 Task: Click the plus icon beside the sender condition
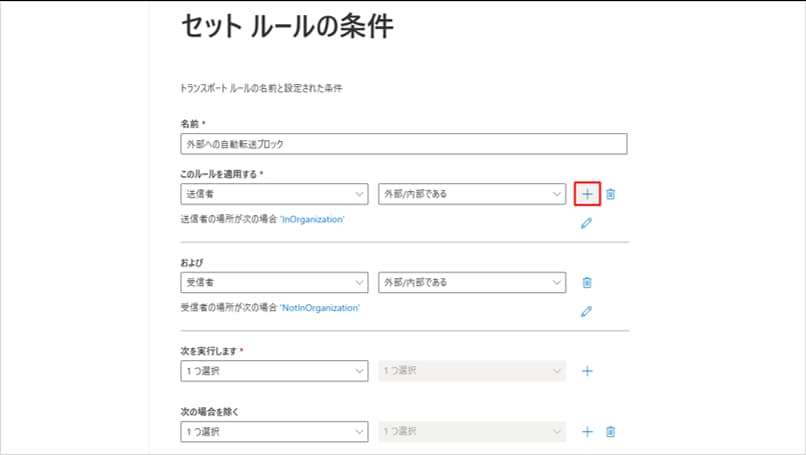(x=587, y=194)
